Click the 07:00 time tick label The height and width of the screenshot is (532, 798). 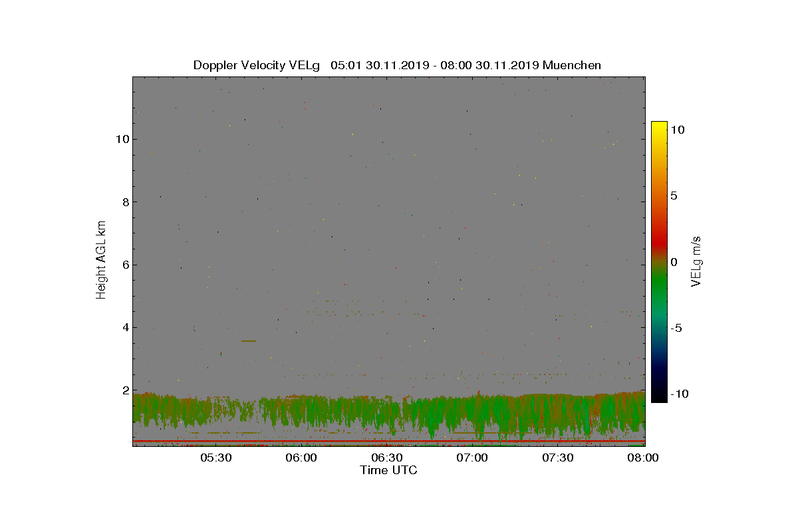473,458
